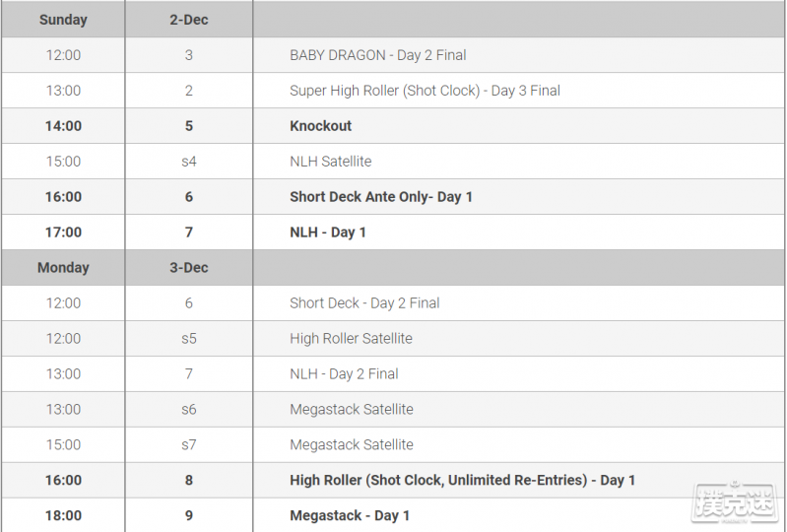The width and height of the screenshot is (787, 532).
Task: Select the NLH - Day 2 Final event
Action: [344, 374]
